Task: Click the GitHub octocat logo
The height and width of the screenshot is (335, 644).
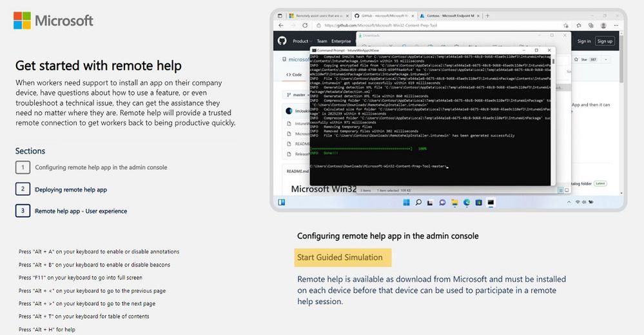Action: pos(282,41)
